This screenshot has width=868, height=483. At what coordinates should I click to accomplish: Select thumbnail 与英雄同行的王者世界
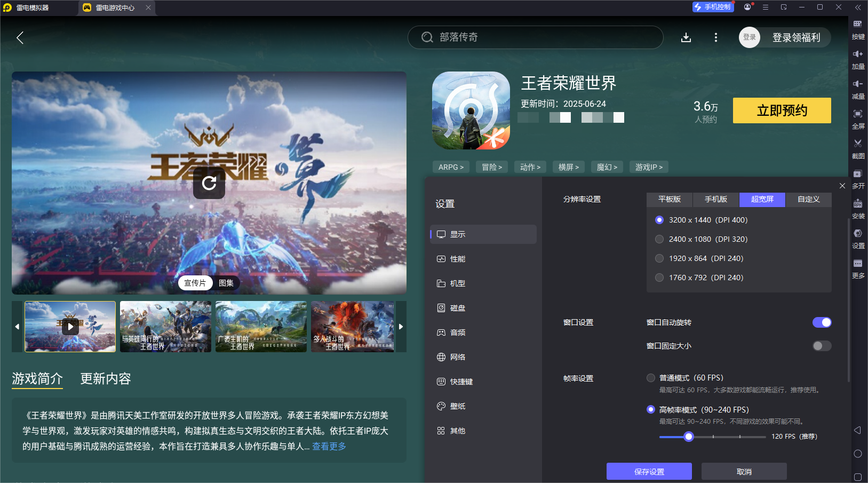tap(166, 327)
